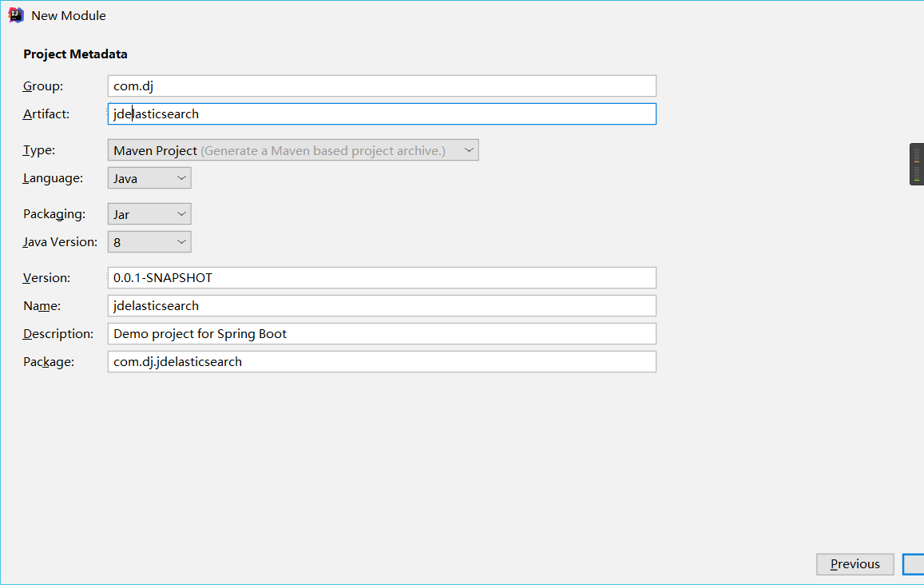Screen dimensions: 924x585
Task: Click the New Module window title
Action: point(69,16)
